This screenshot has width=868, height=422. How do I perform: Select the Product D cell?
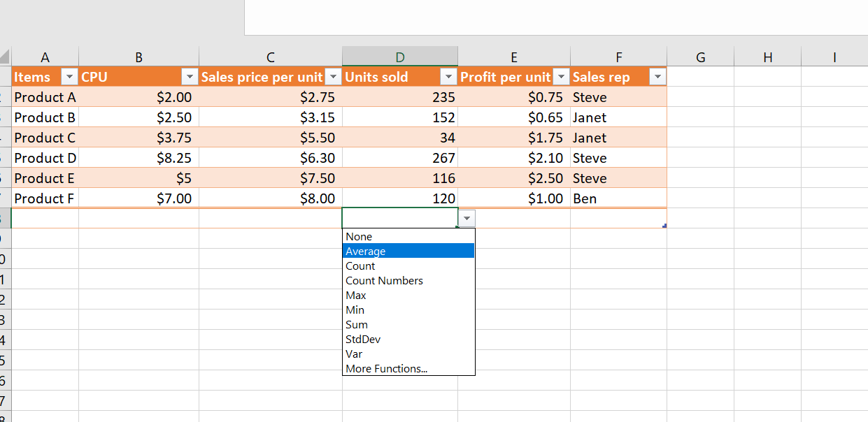coord(45,158)
